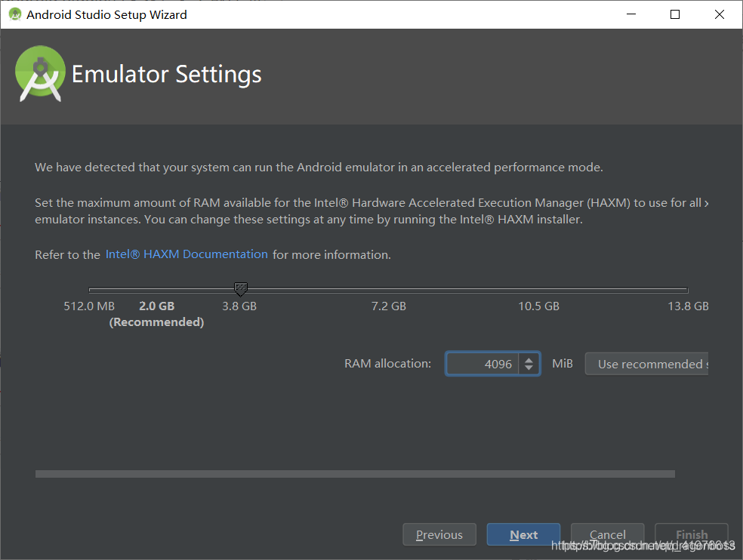
Task: Click the disabled Finish button
Action: [x=692, y=534]
